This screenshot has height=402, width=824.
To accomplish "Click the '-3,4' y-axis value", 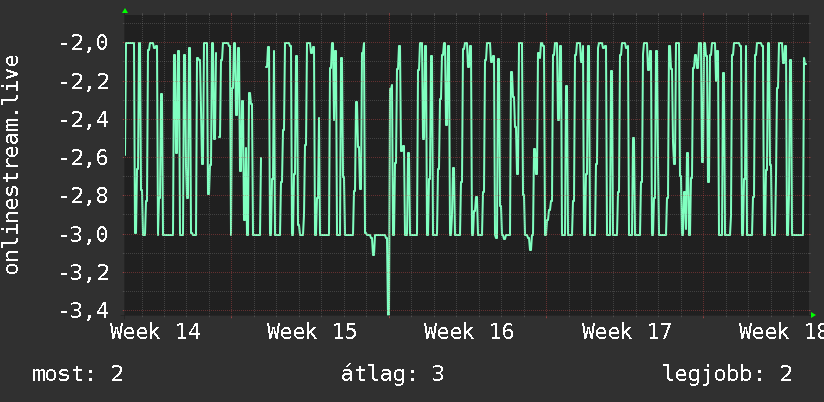I will point(84,311).
